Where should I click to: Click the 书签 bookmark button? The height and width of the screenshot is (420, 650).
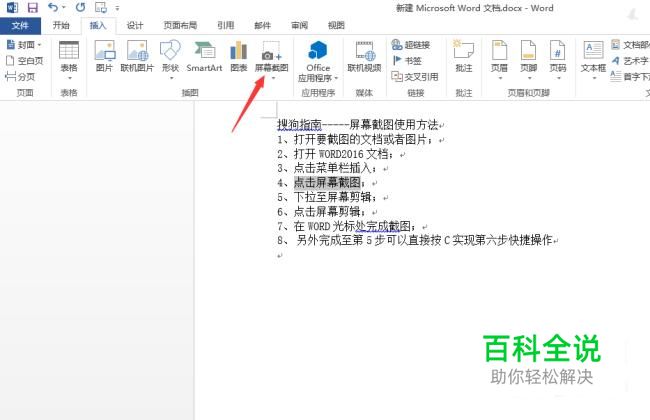tap(407, 61)
